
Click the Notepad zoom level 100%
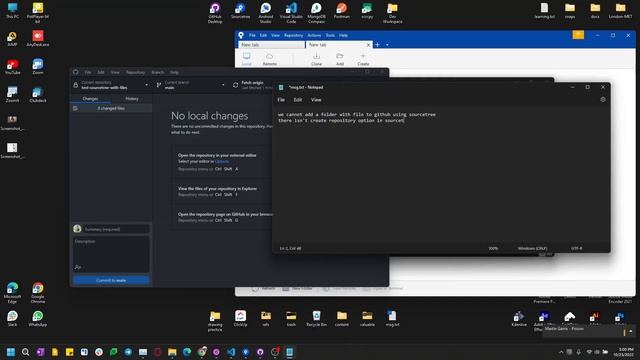(x=493, y=248)
